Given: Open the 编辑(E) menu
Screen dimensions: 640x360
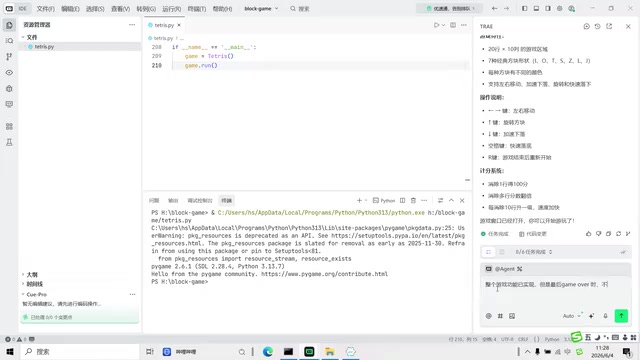Looking at the screenshot, I should click(70, 9).
